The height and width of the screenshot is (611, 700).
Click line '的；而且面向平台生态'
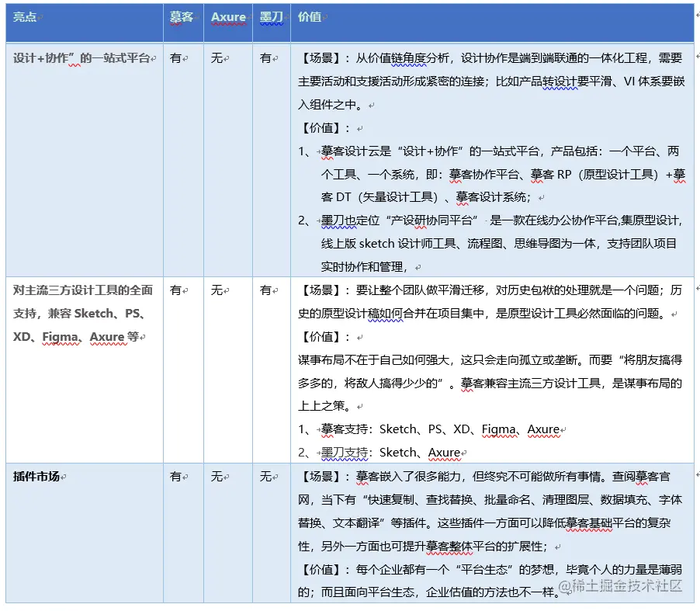pyautogui.click(x=428, y=592)
